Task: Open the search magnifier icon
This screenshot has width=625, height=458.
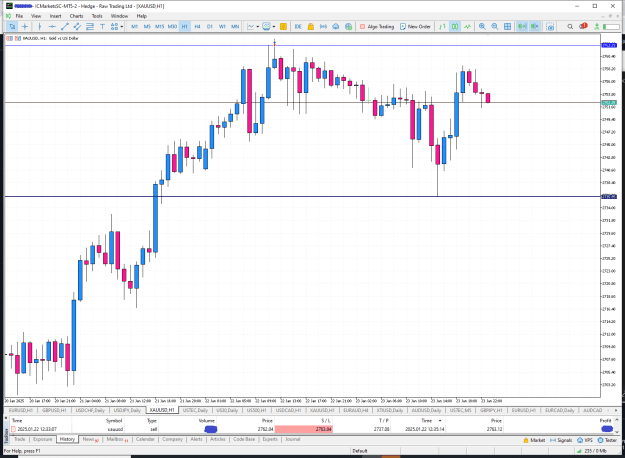Action: point(570,27)
